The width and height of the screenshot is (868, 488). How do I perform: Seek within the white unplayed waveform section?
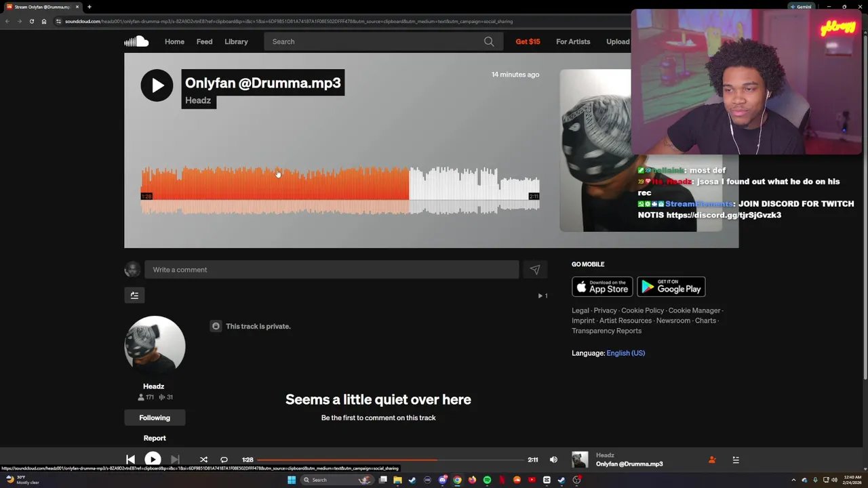click(475, 190)
